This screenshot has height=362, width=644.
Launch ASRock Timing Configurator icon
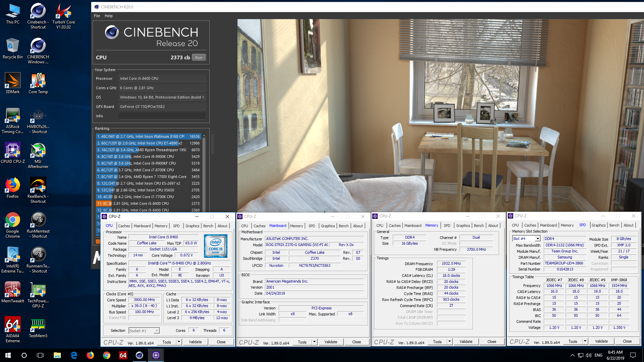coord(13,120)
